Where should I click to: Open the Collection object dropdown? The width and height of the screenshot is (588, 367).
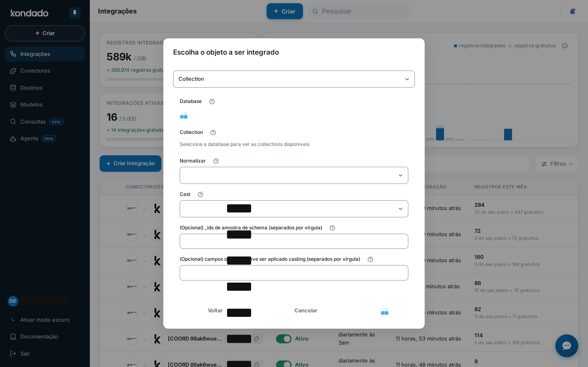(x=294, y=79)
